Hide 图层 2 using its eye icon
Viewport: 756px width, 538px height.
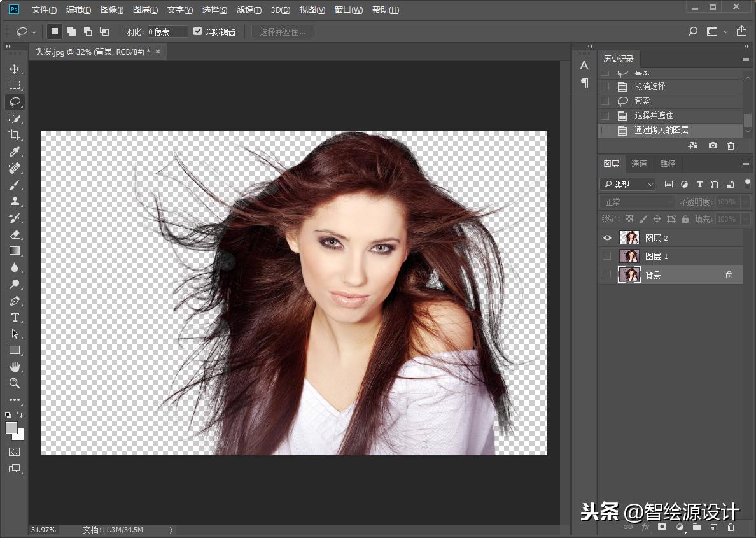607,238
